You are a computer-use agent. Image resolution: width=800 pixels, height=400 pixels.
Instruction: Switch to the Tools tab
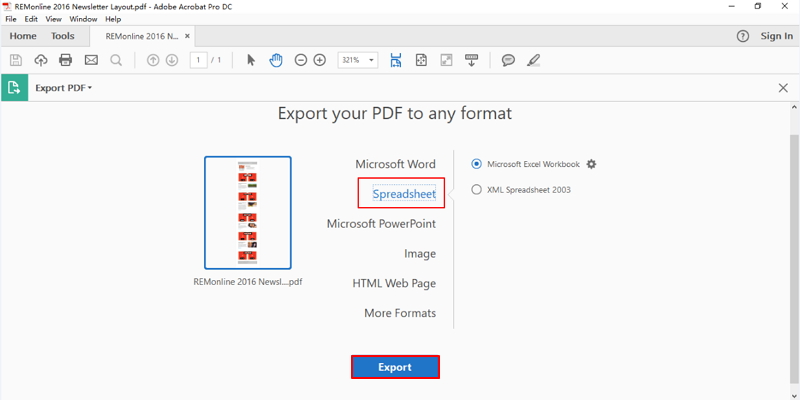tap(62, 36)
